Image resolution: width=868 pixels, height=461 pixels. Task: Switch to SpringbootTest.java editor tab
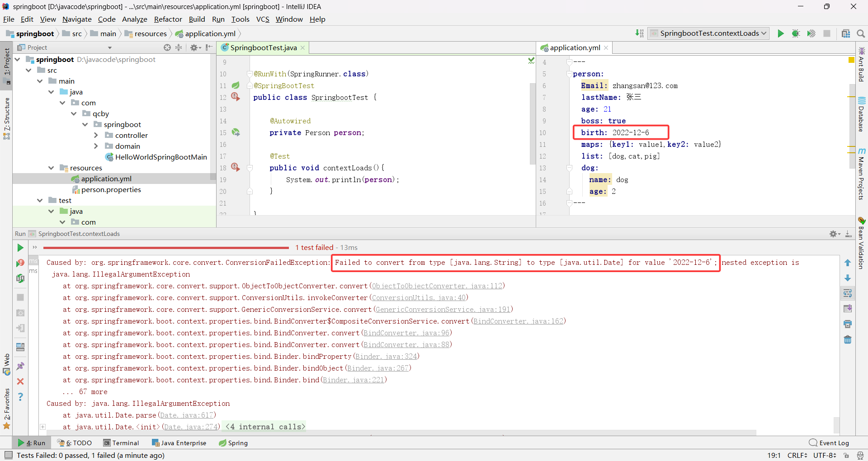(264, 47)
